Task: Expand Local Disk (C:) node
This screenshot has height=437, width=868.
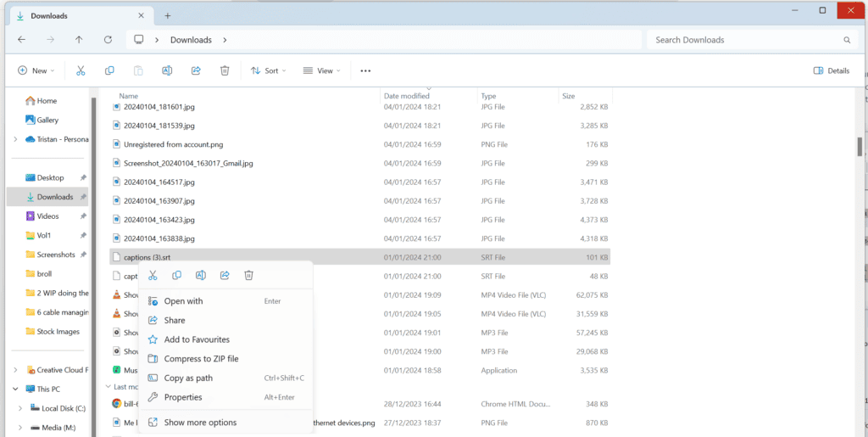Action: click(x=20, y=408)
